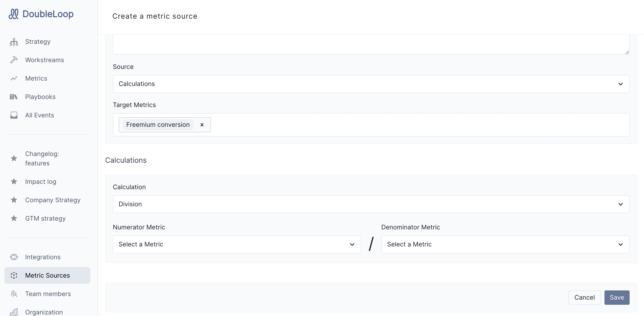
Task: Open Changelog: features favorite
Action: (x=47, y=158)
